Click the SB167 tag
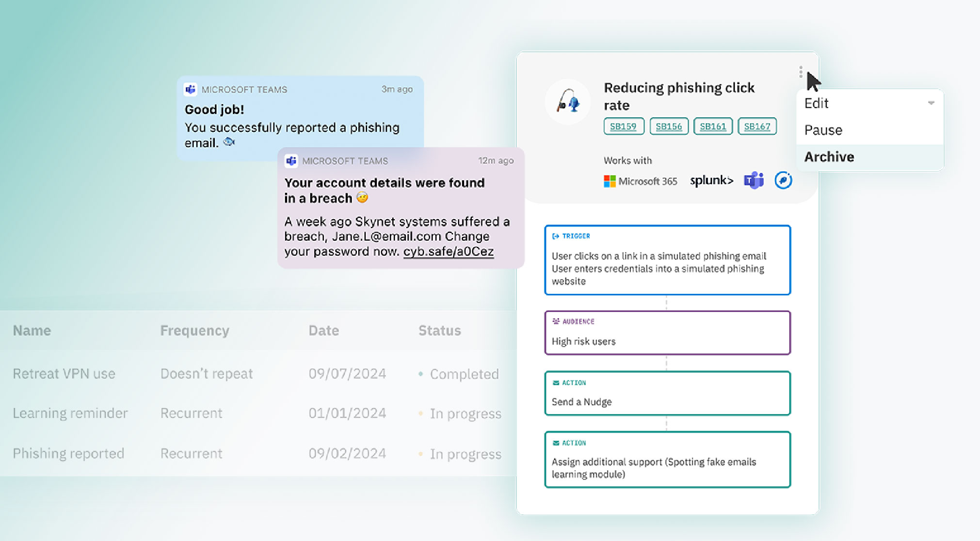980x541 pixels. [757, 126]
